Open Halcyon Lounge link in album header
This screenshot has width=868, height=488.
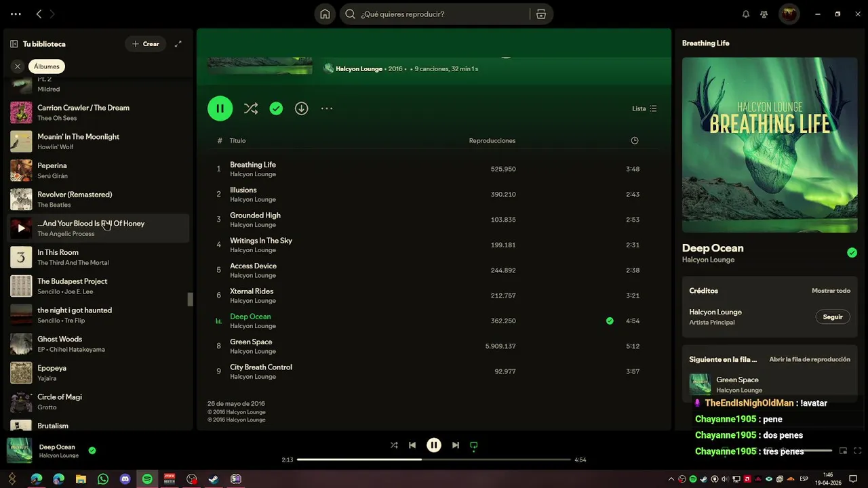(x=359, y=68)
